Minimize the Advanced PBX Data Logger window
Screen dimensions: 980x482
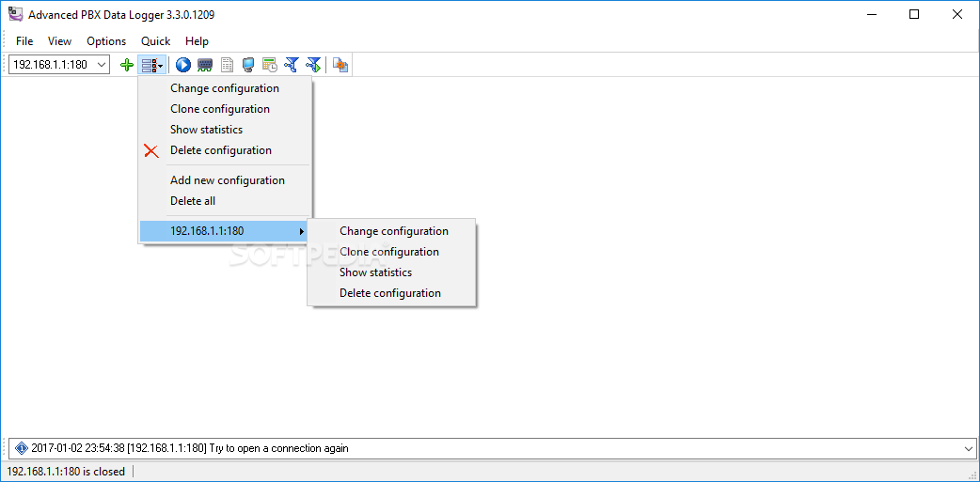(871, 14)
